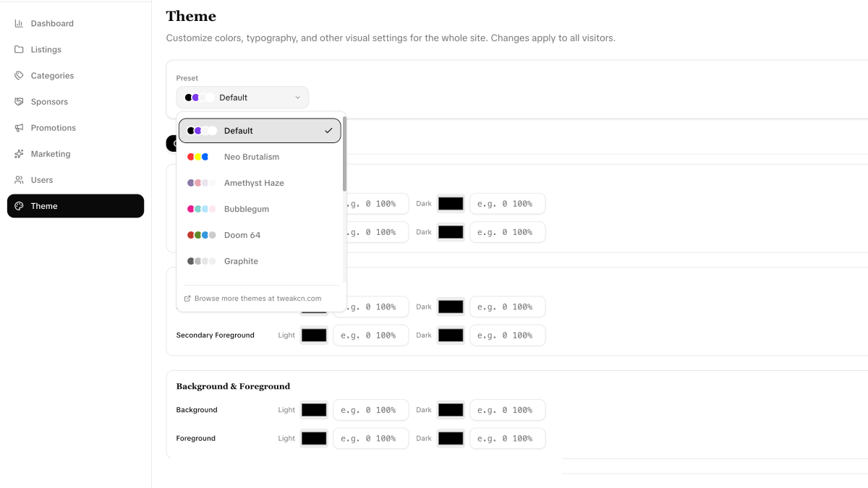
Task: Open the Foreground Dark color swatch
Action: [x=451, y=438]
